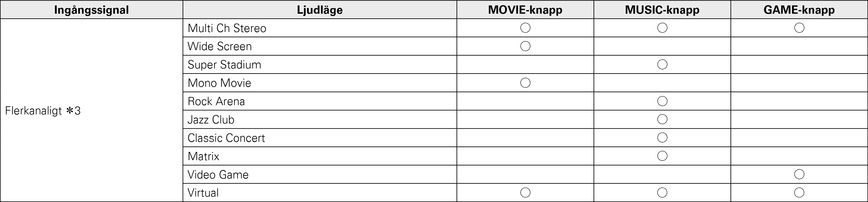The height and width of the screenshot is (202, 868).
Task: Select the MOVIE-knapp column header
Action: pos(525,10)
